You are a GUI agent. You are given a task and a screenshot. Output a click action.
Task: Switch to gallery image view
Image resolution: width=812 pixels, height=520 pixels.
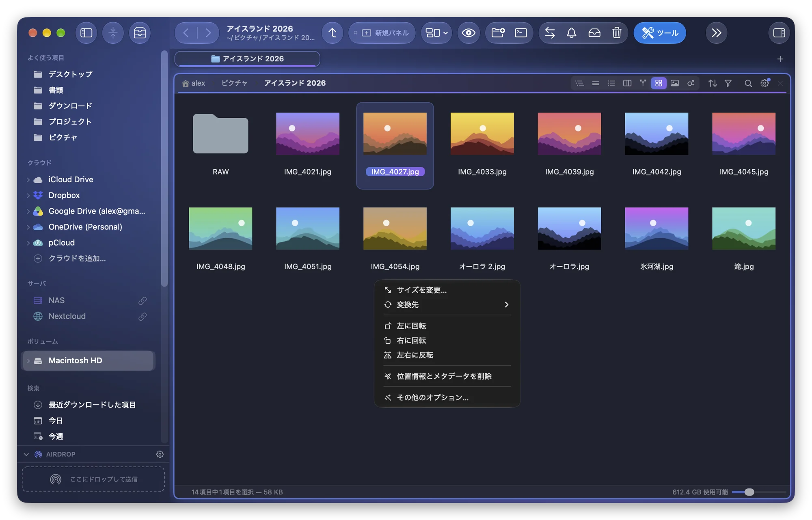pos(674,83)
